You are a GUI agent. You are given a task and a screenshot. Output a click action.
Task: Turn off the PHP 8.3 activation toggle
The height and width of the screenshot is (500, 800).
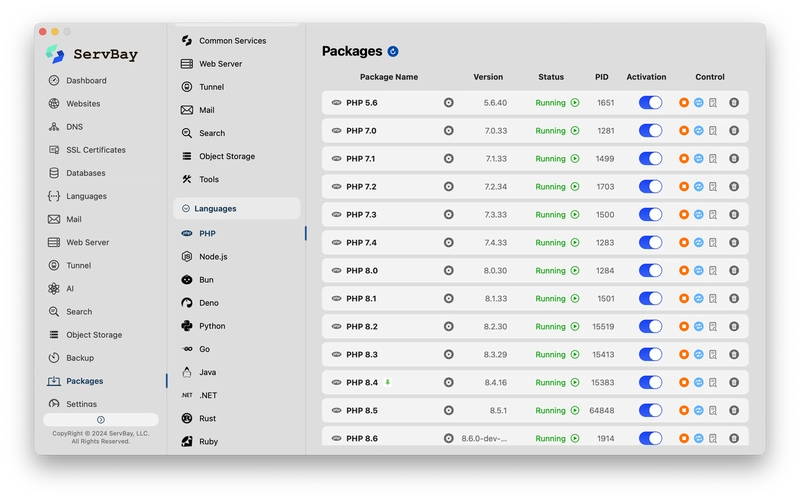pos(650,354)
